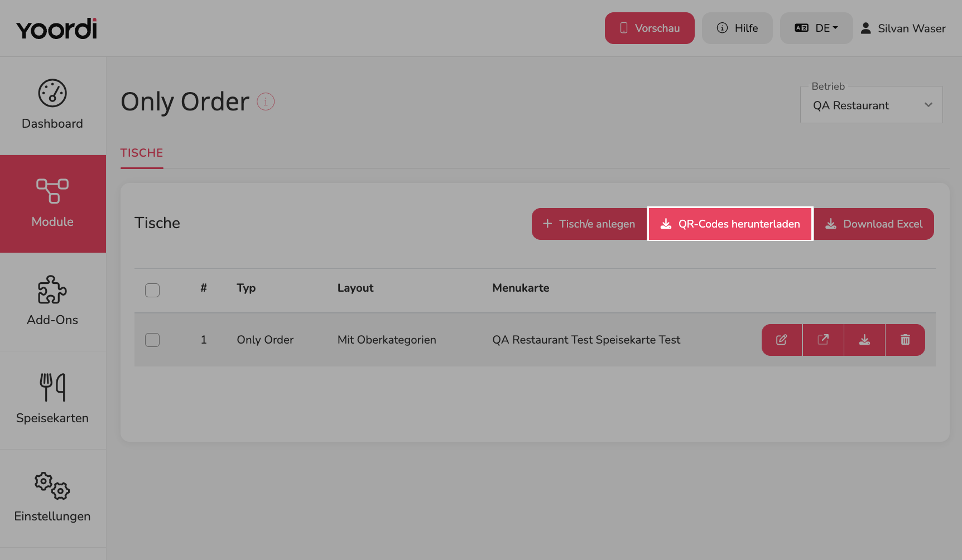
Task: Expand the Betrieb QA Restaurant dropdown
Action: pyautogui.click(x=872, y=105)
